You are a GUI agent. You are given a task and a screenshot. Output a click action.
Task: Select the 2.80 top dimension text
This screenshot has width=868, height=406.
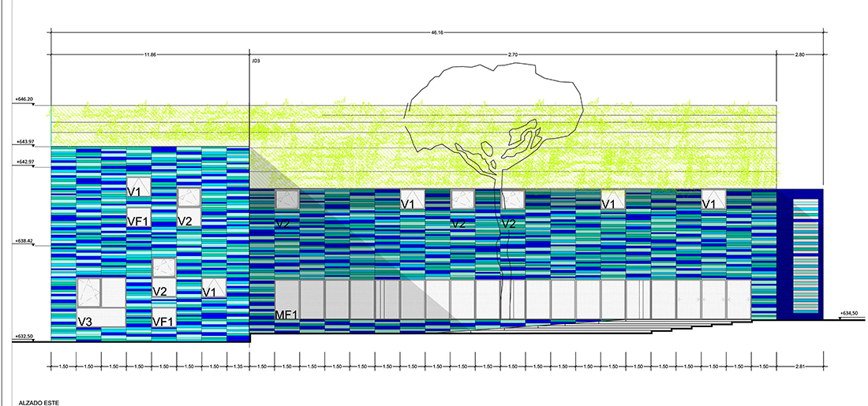pyautogui.click(x=799, y=56)
